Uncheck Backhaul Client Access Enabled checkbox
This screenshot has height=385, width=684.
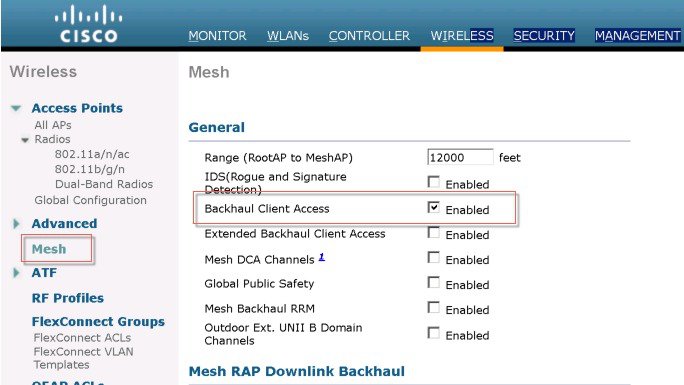(x=433, y=207)
